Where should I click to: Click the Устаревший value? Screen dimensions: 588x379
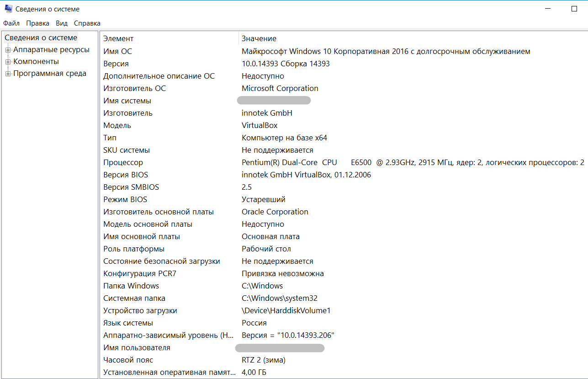pos(264,199)
